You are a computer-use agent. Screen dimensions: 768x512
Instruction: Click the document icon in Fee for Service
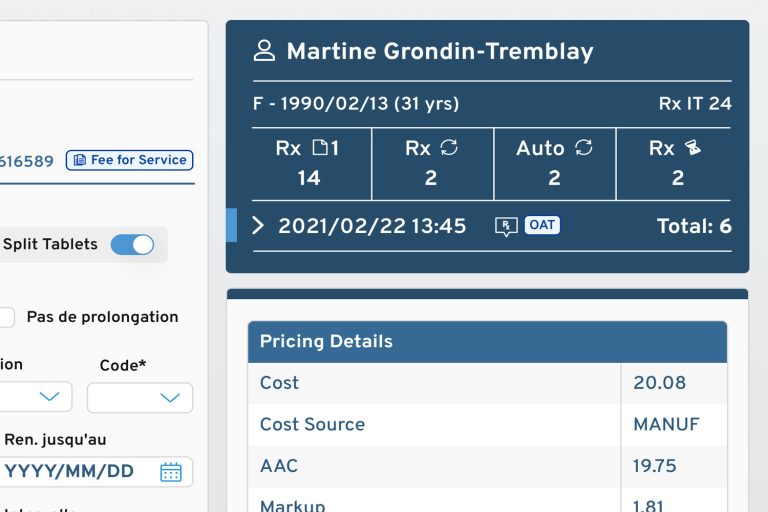point(80,160)
